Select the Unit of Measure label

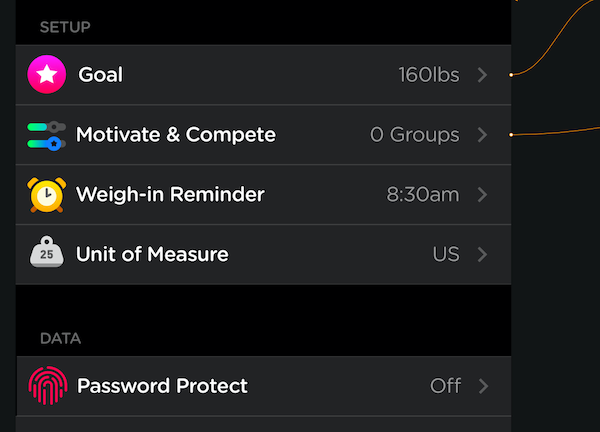(153, 255)
